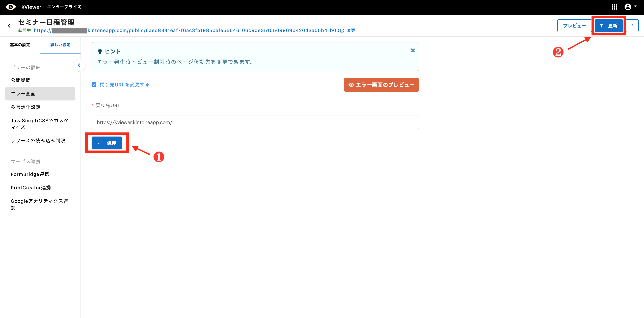Switch to the 基本の設定 tab

[20, 45]
